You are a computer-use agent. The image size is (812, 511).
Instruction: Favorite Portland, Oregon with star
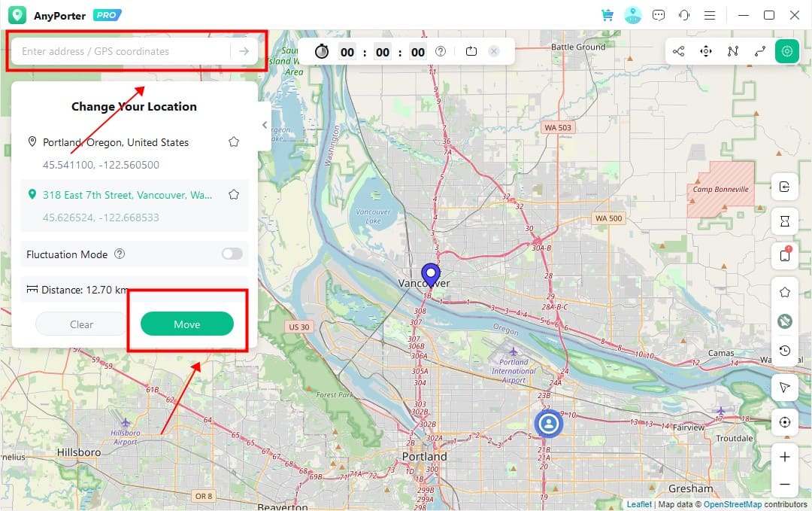(234, 142)
